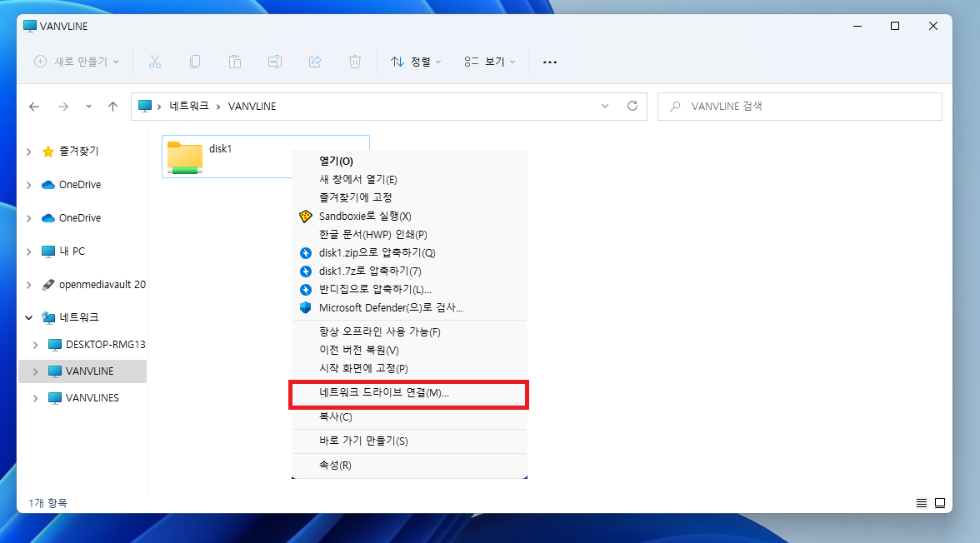Choose 속성(R) in context menu

point(409,466)
